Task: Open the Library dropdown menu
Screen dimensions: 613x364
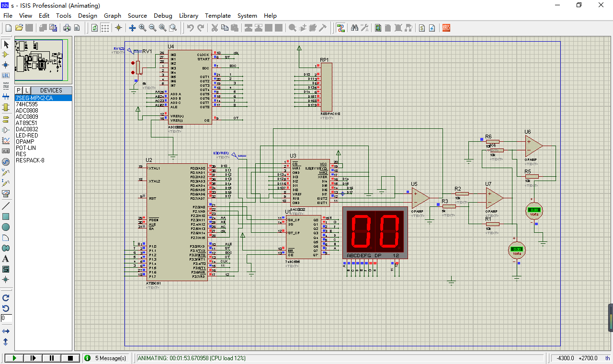Action: pos(189,15)
